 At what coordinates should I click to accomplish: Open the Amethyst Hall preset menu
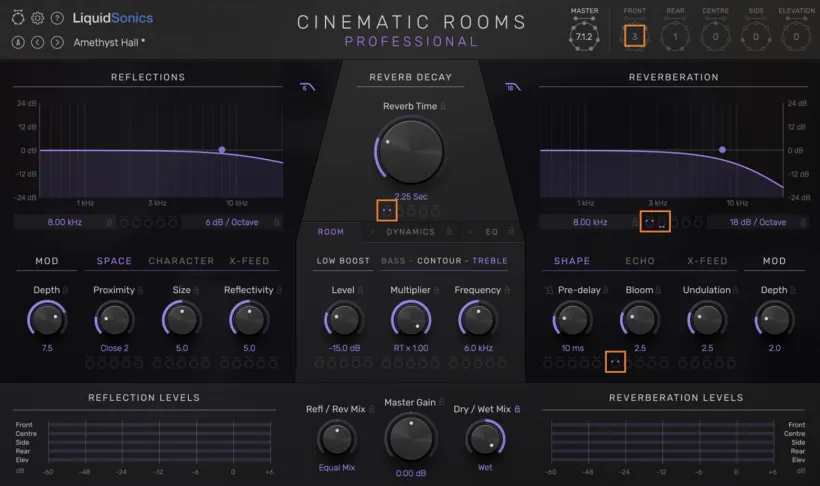point(109,43)
